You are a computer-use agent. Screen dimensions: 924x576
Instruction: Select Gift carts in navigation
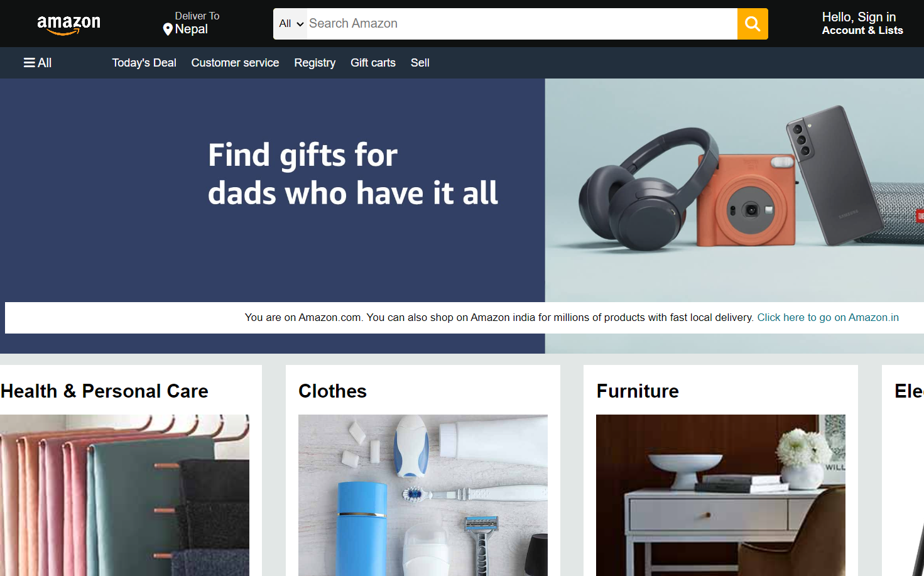(x=373, y=63)
